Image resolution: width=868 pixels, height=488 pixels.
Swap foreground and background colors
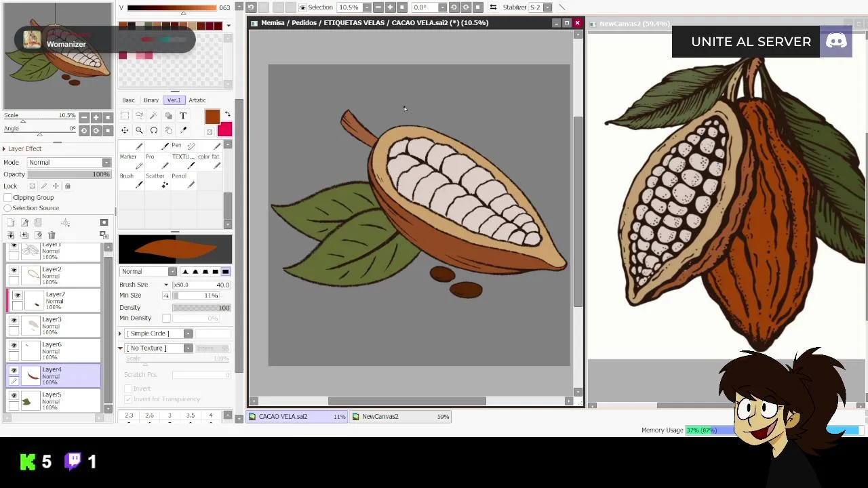click(x=227, y=114)
